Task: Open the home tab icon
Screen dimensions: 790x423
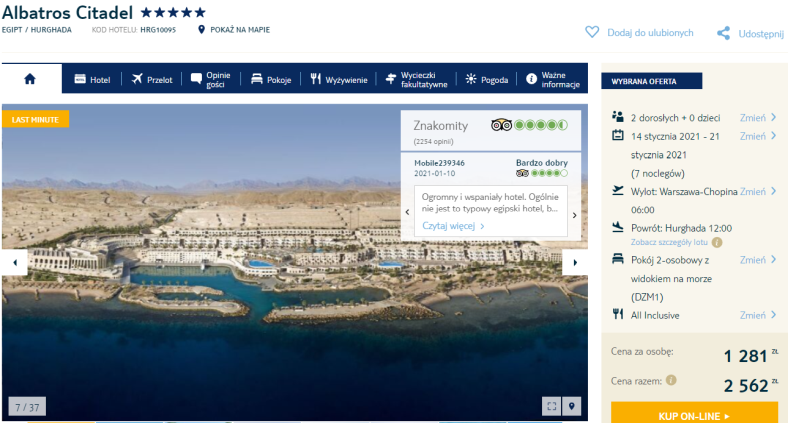Action: point(30,79)
